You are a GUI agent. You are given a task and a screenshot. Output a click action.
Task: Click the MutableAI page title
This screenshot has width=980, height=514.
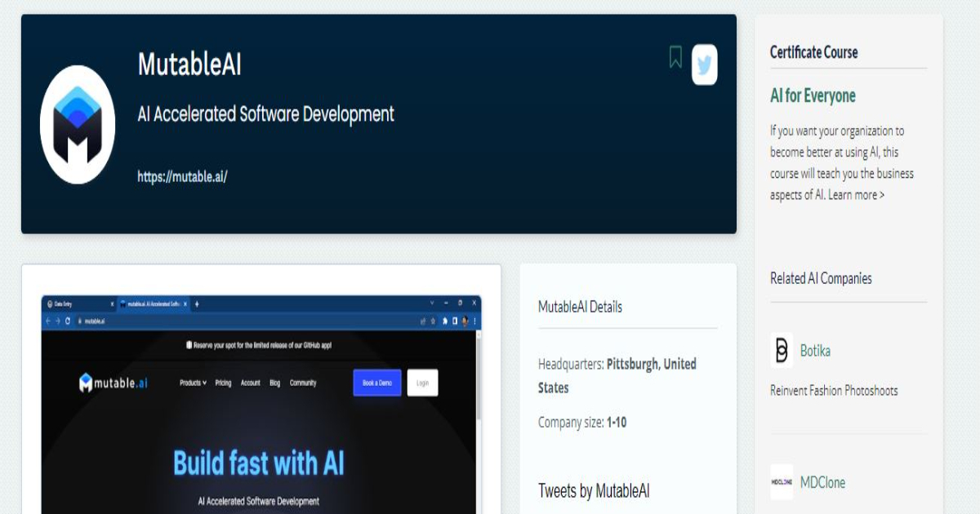[189, 64]
